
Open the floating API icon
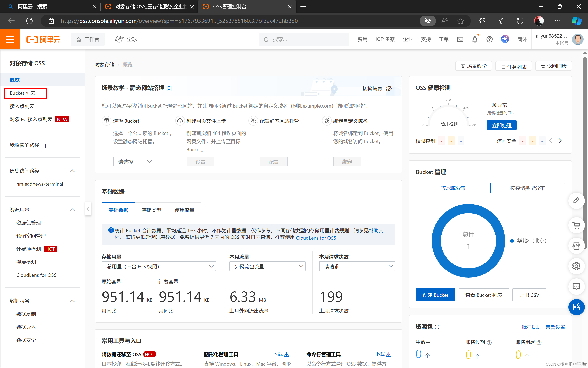point(576,246)
